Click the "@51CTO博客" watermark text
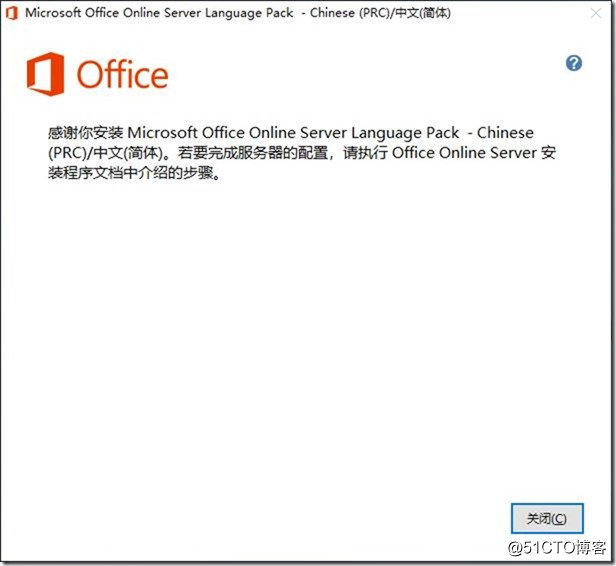This screenshot has width=616, height=566. point(557,547)
